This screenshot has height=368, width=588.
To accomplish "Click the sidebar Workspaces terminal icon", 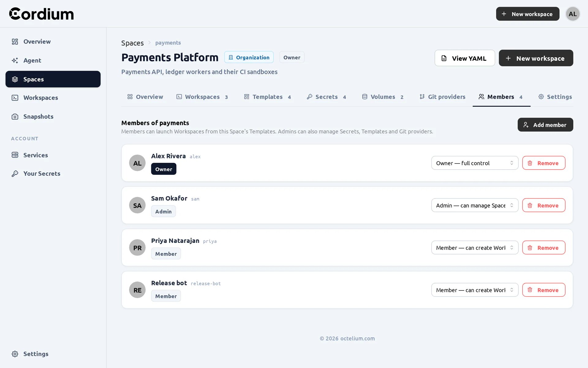I will (15, 98).
